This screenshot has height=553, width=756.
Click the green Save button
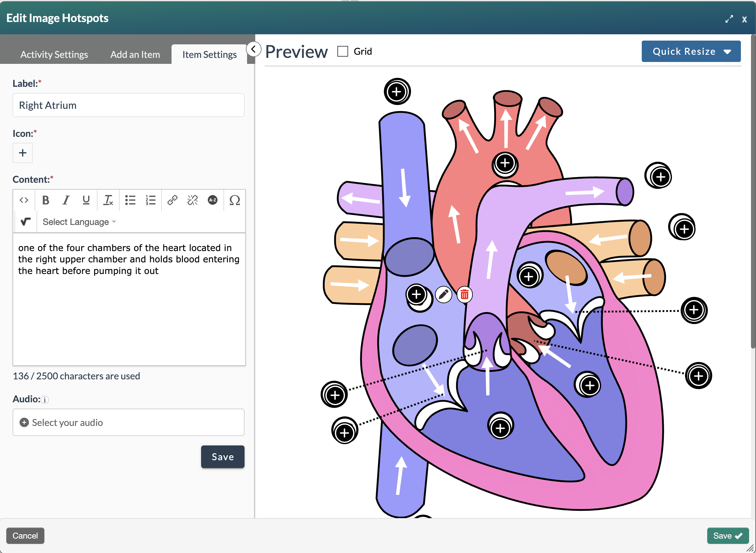(728, 536)
